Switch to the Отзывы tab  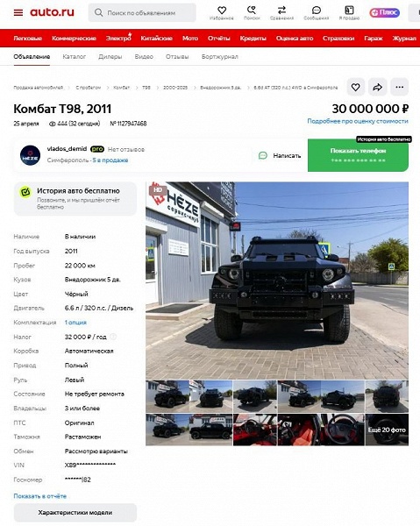[177, 57]
